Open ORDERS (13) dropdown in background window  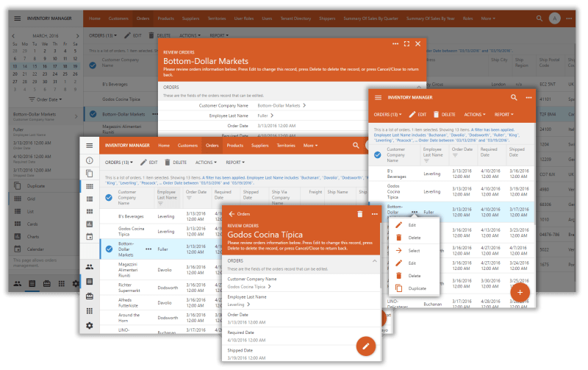pos(103,35)
